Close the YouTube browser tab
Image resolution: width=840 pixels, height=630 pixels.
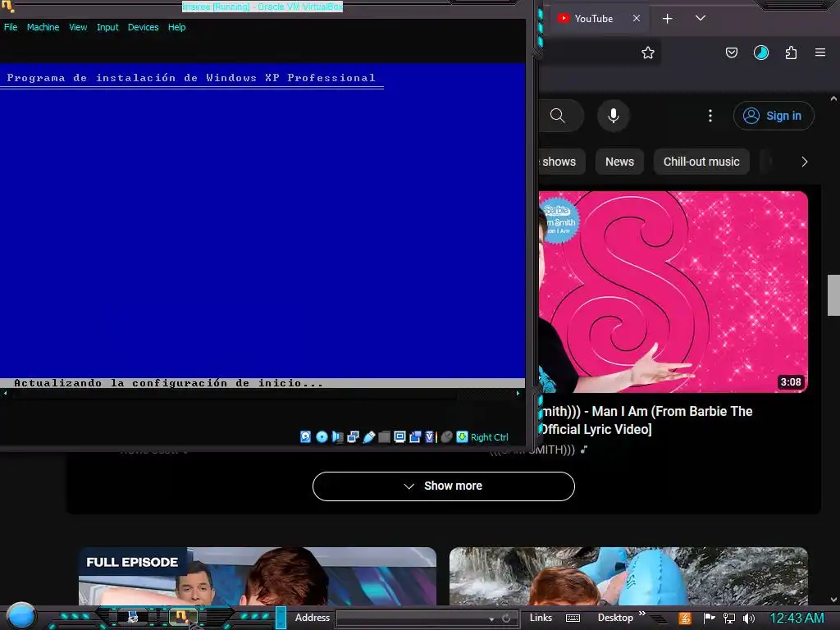[637, 18]
